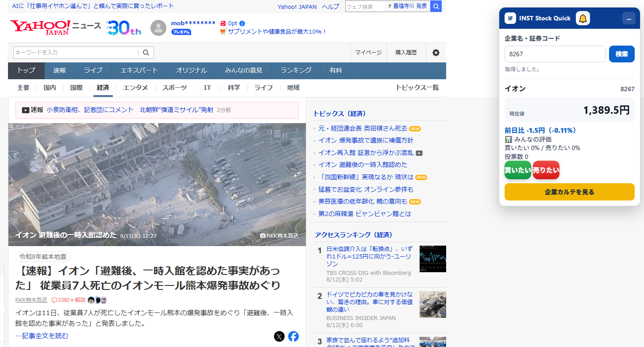The image size is (644, 347).
Task: Share the article on Facebook
Action: 293,336
